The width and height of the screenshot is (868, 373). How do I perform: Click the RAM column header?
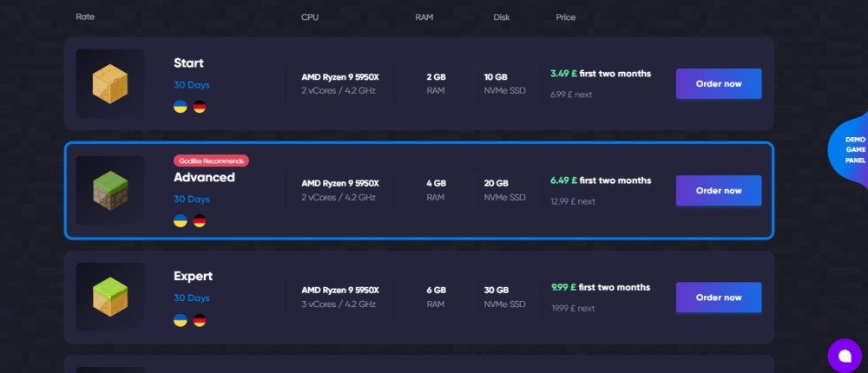tap(424, 17)
